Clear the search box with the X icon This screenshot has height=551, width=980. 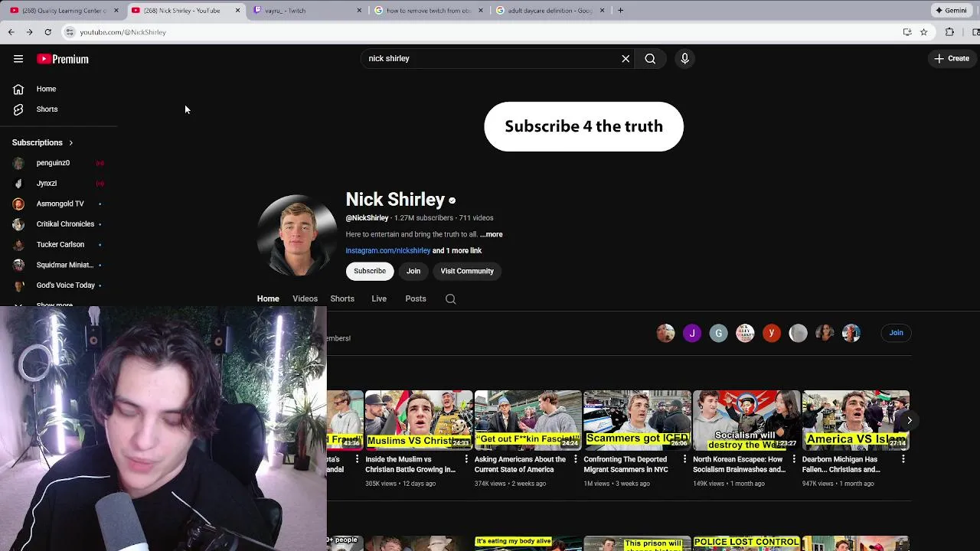(x=626, y=58)
